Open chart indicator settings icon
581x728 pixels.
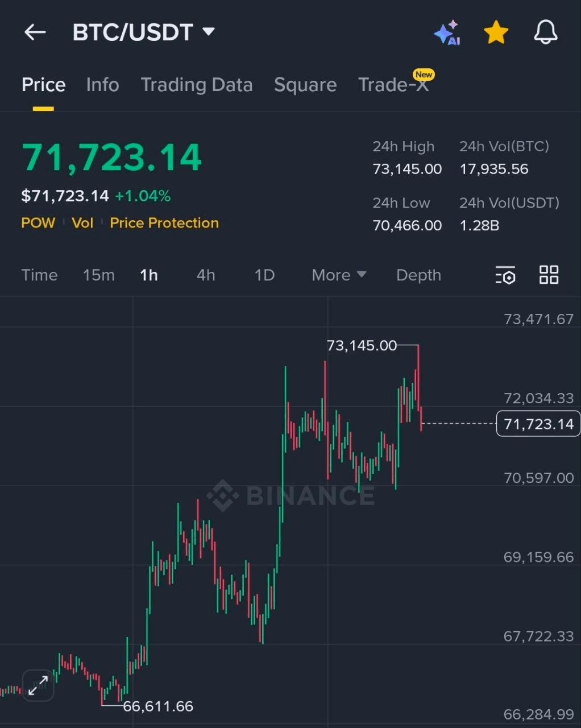505,275
